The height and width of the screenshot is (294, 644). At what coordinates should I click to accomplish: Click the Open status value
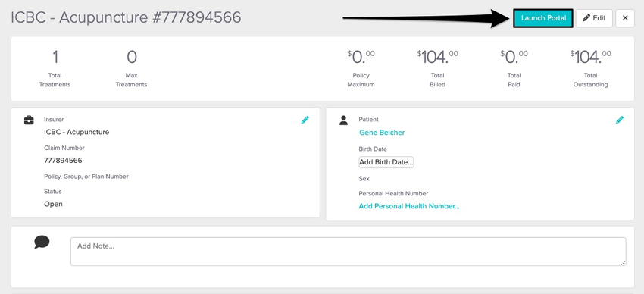[53, 204]
